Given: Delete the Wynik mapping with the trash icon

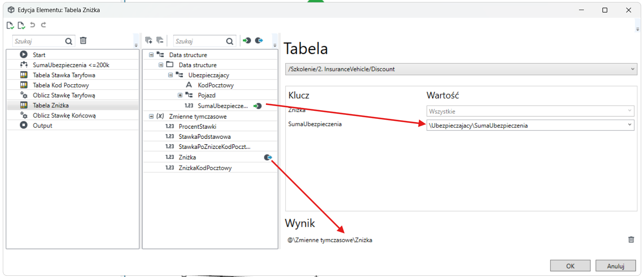Looking at the screenshot, I should 631,240.
